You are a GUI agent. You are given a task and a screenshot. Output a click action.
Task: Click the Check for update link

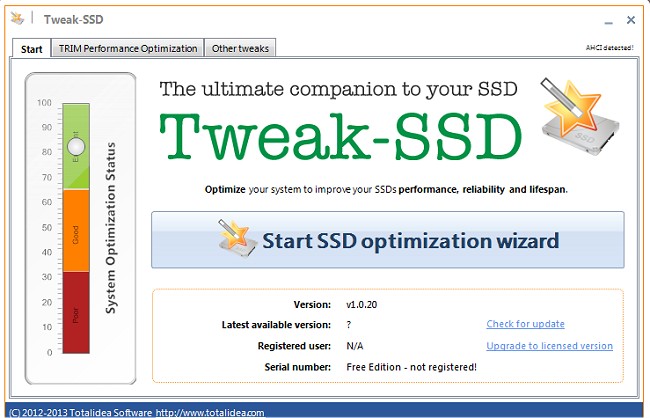point(525,324)
